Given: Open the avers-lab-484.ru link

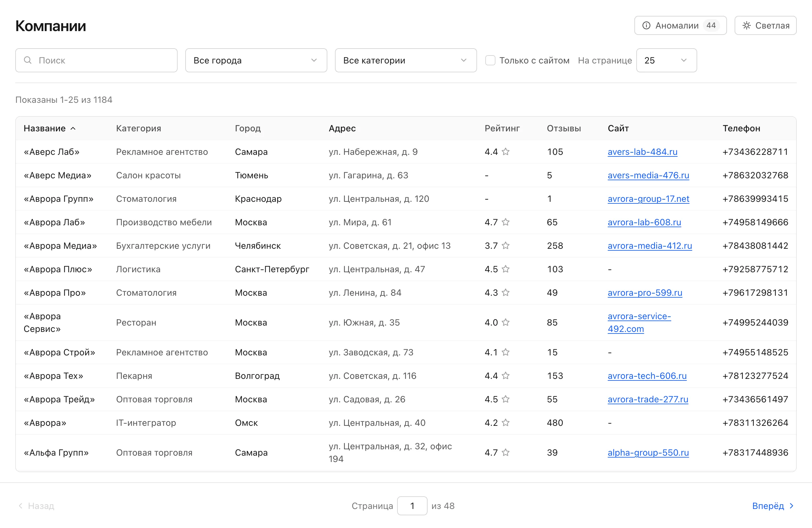Looking at the screenshot, I should click(x=642, y=152).
